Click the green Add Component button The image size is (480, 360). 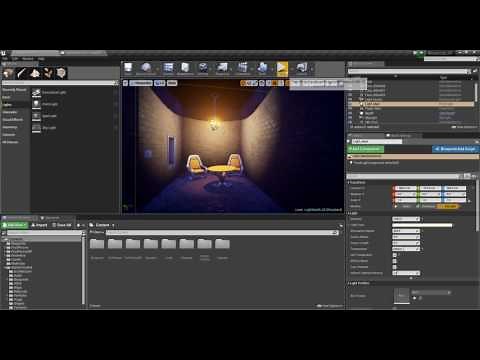pyautogui.click(x=366, y=149)
